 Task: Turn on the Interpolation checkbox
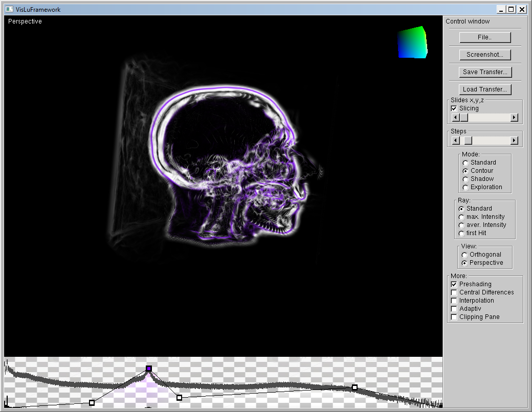coord(454,301)
